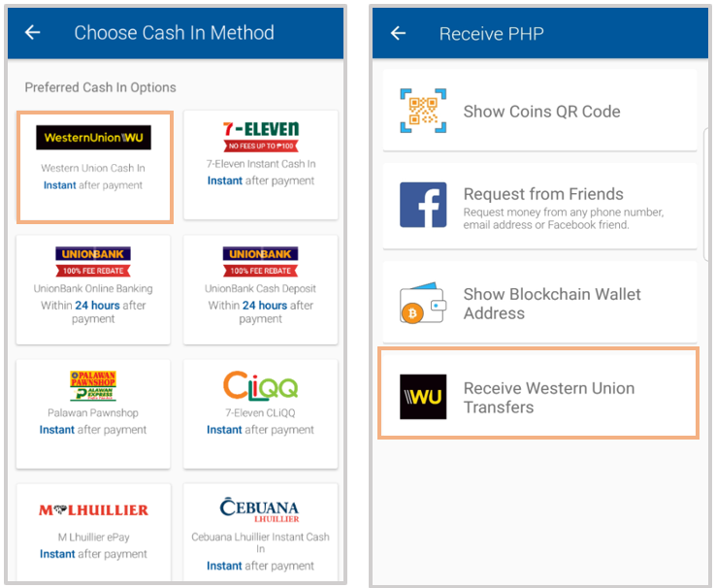Tap the Coins QR code icon
Image resolution: width=716 pixels, height=588 pixels.
tap(423, 111)
